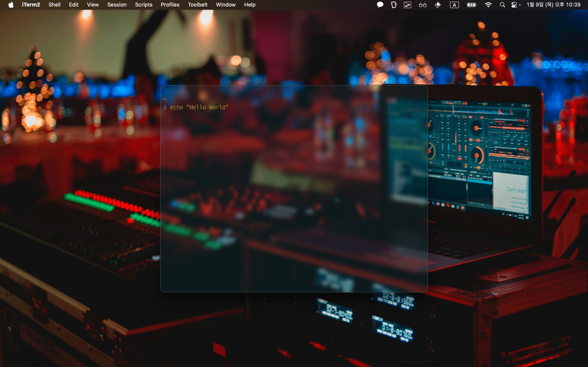Click the glasses icon in menu bar

[x=423, y=5]
